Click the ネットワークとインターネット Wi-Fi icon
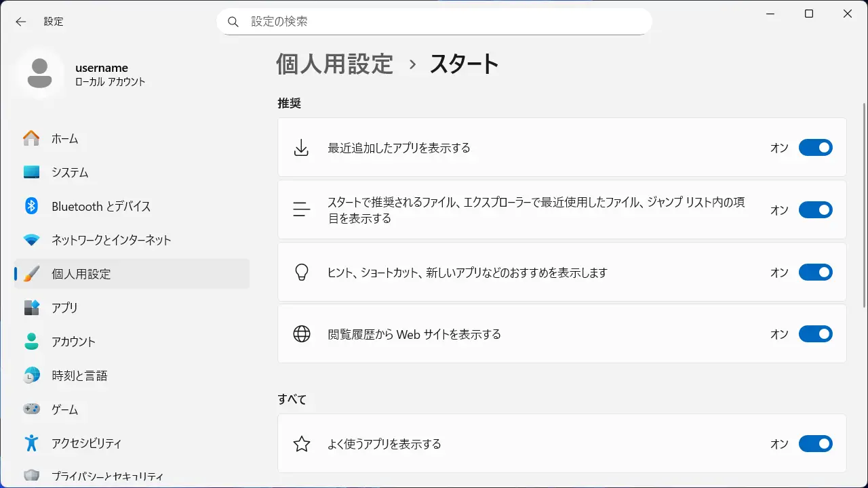 click(31, 240)
